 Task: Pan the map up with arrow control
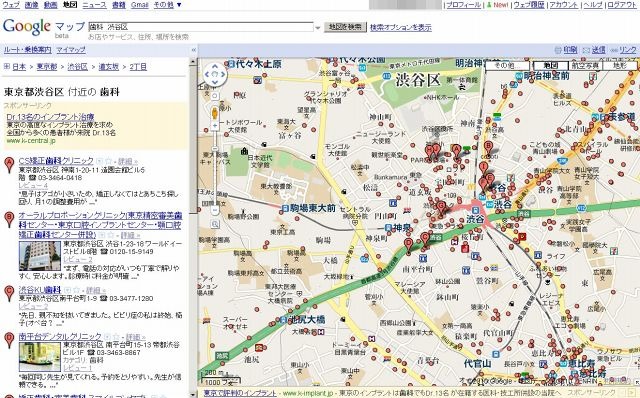coord(215,67)
